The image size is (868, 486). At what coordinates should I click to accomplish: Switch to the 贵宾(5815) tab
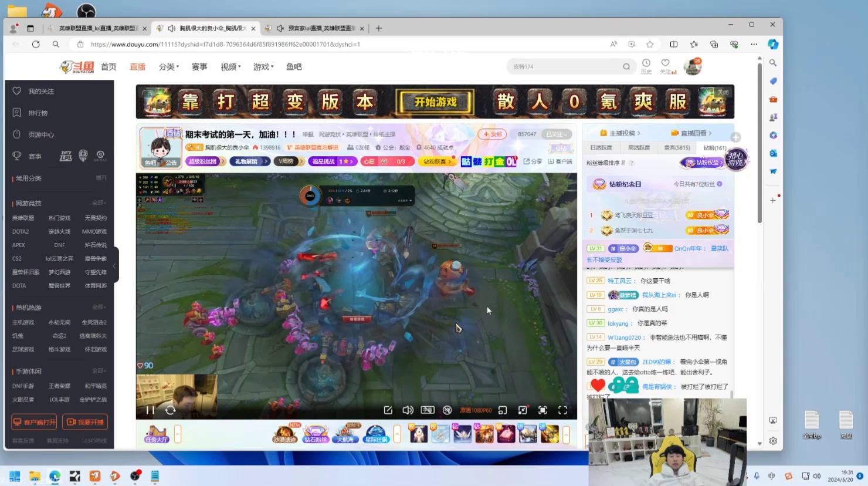pos(677,148)
